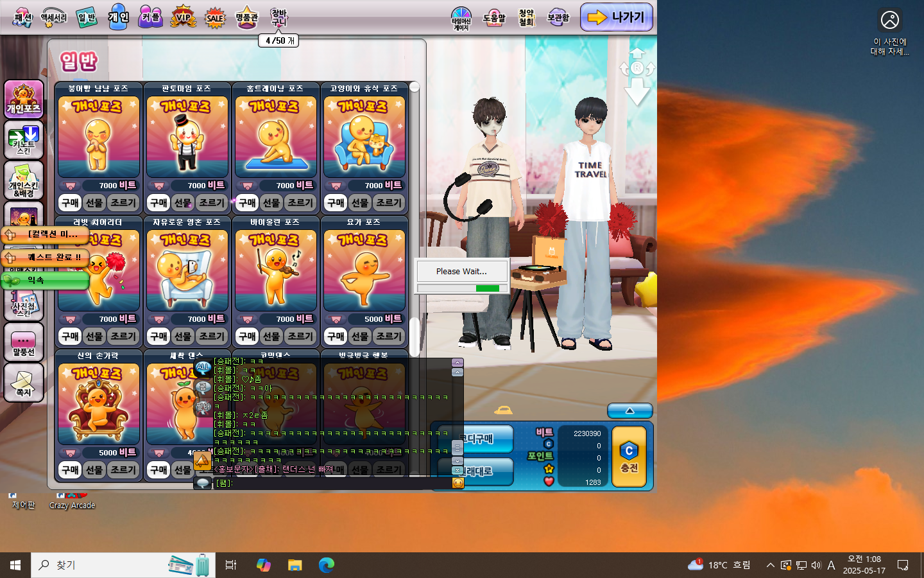Open the 패션 (Fashion) shop category
Screen dimensions: 924x578
point(23,18)
